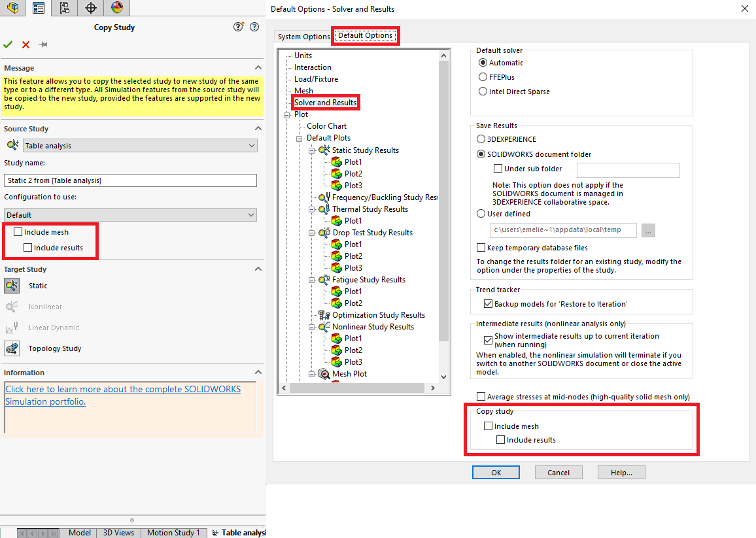The height and width of the screenshot is (538, 756).
Task: Click OK in Default Options dialog
Action: [x=496, y=473]
